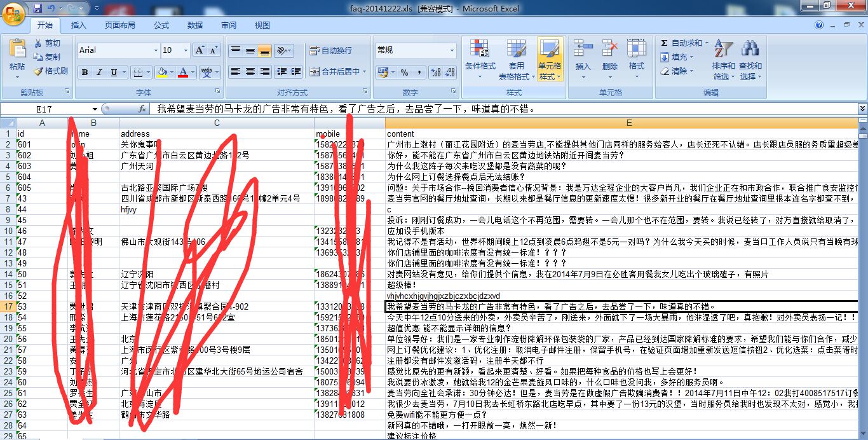Activate the Format Painter (格式刷)
Viewport: 868px width, 440px height.
pyautogui.click(x=50, y=71)
